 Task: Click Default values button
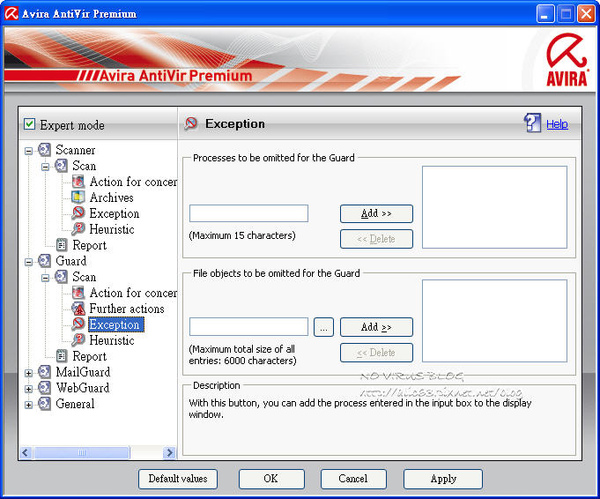(x=178, y=479)
